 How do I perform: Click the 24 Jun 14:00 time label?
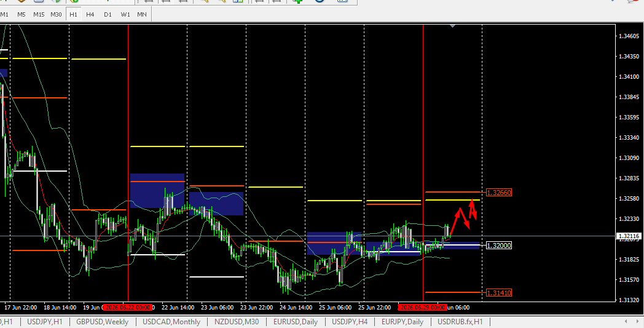(x=296, y=308)
